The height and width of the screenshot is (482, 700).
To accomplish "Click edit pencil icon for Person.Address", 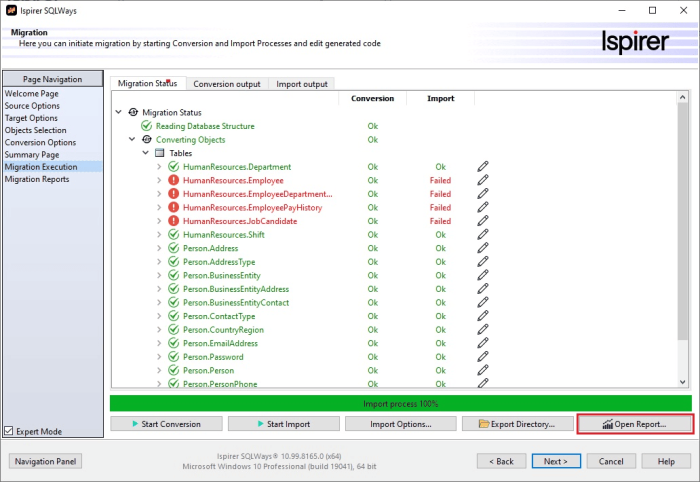I will tap(483, 248).
